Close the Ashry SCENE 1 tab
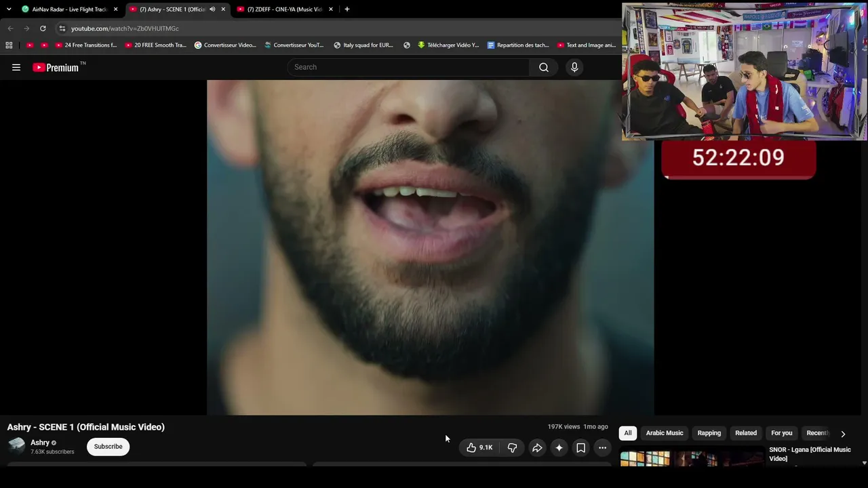Screen dimensions: 868x488 pyautogui.click(x=223, y=9)
